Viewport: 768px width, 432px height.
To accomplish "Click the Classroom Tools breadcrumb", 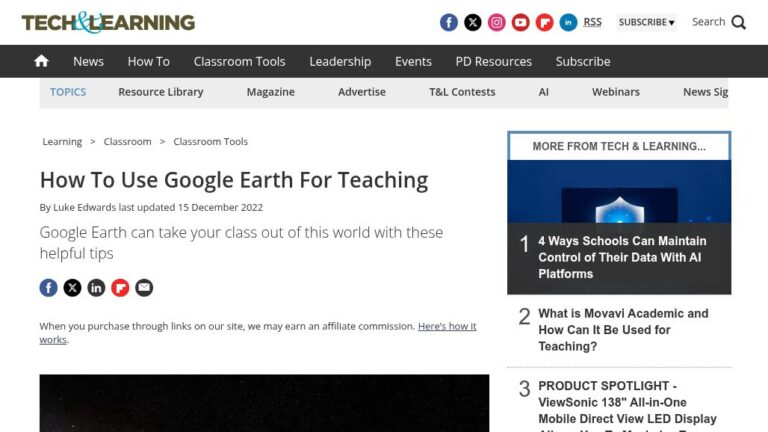I will [x=211, y=142].
